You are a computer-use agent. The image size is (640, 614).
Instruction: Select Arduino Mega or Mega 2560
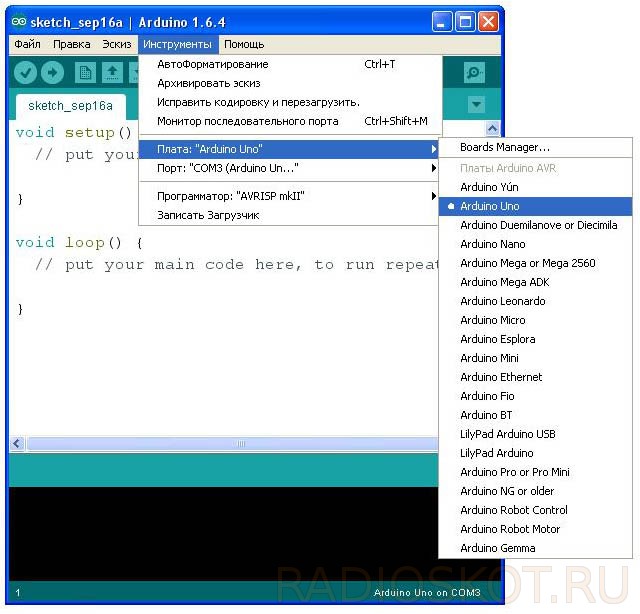(535, 263)
